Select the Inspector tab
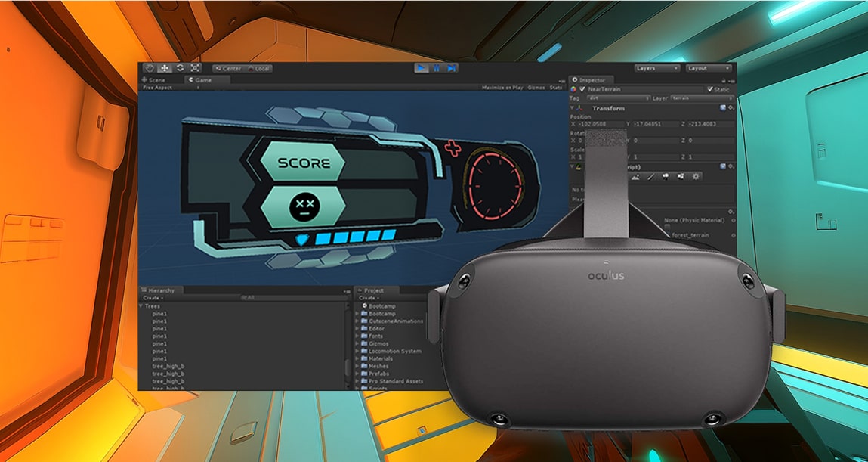This screenshot has height=462, width=868. point(591,80)
